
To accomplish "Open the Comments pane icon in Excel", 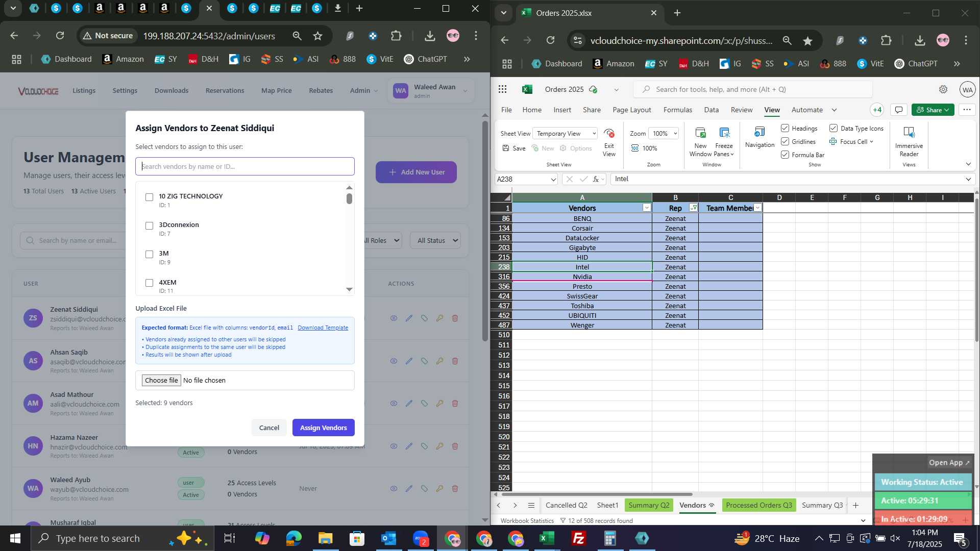I will click(899, 110).
